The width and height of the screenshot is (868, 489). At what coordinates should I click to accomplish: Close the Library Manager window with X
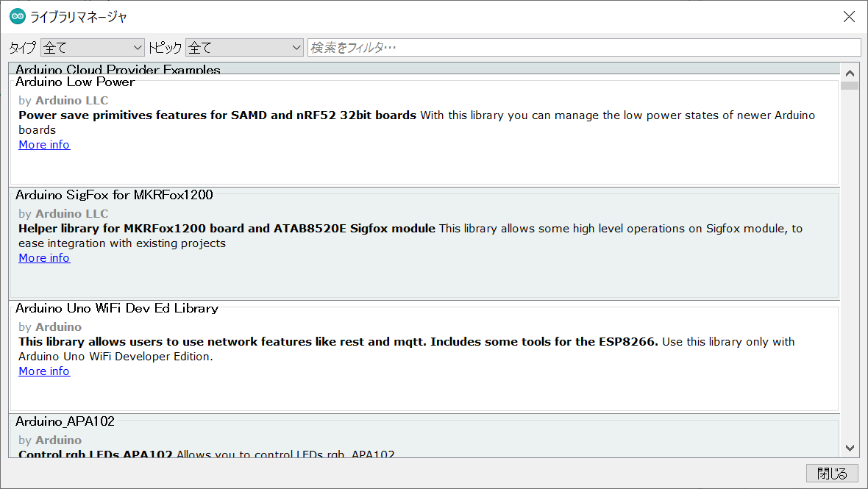pos(849,17)
